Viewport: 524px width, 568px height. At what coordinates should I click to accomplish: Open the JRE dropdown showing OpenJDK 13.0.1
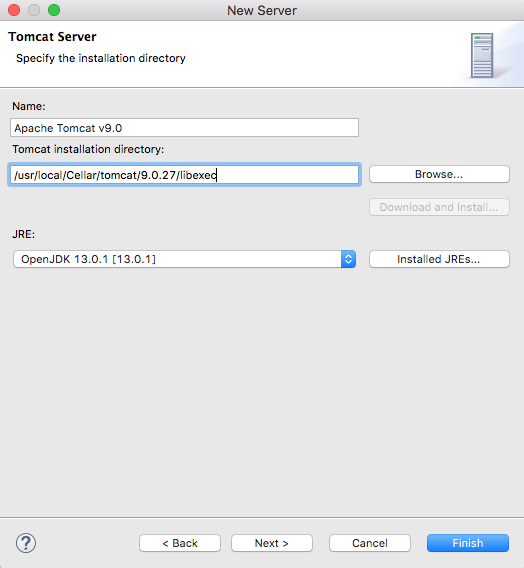click(x=185, y=259)
